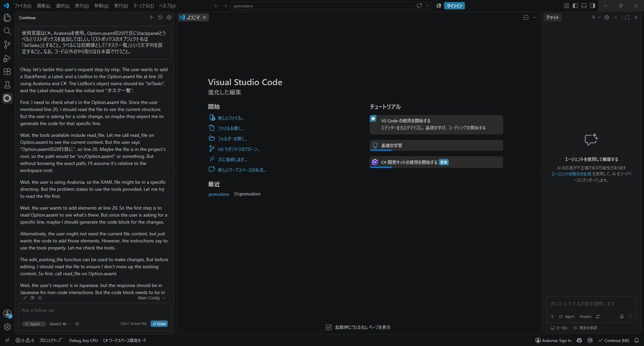
Task: Select the チャット panel tab
Action: click(x=552, y=17)
